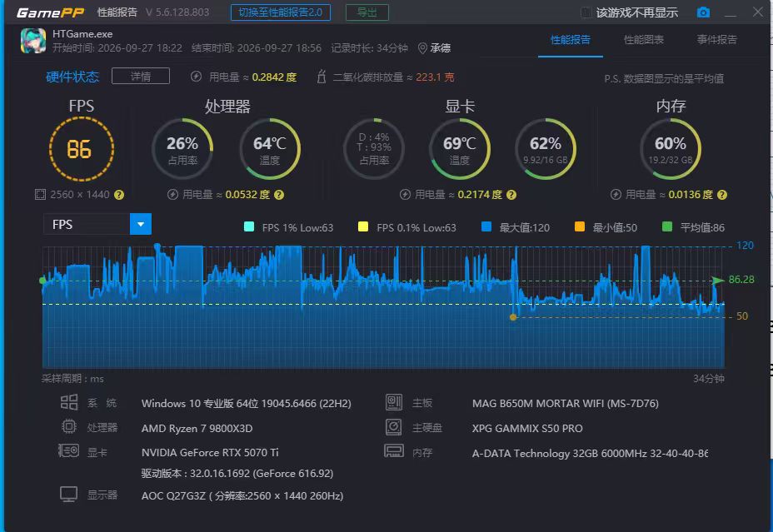Click the processor 64℃ temperature gauge
This screenshot has height=532, width=773.
[x=270, y=149]
